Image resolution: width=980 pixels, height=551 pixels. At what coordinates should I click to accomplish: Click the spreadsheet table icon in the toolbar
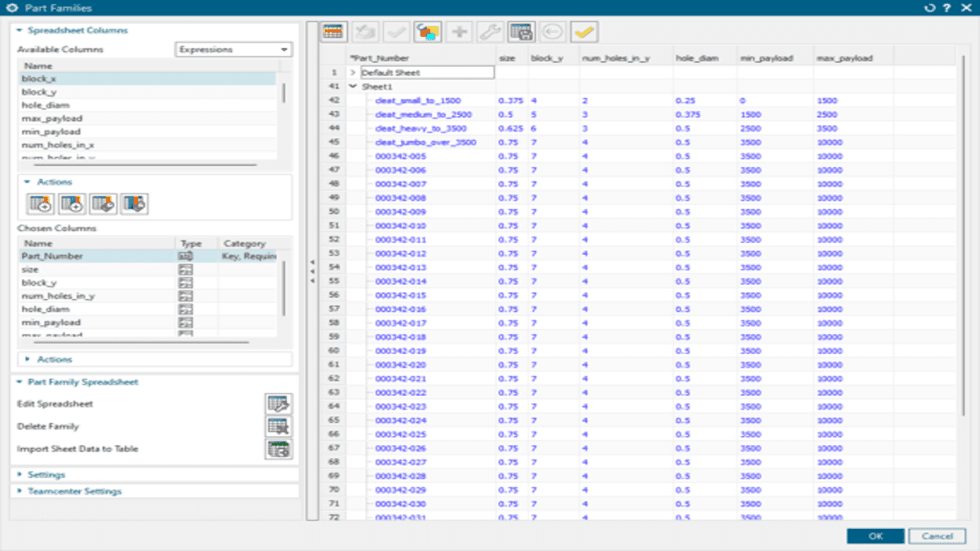coord(333,32)
